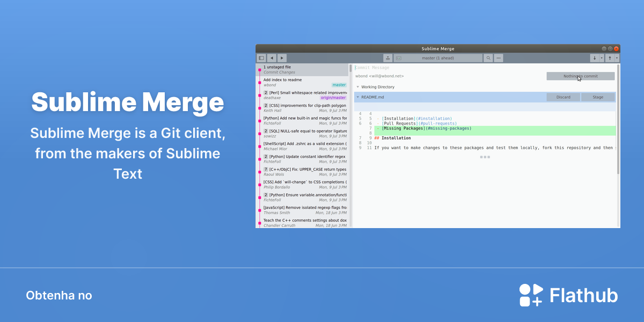Click the [Installation](#installation) diff line

[414, 119]
